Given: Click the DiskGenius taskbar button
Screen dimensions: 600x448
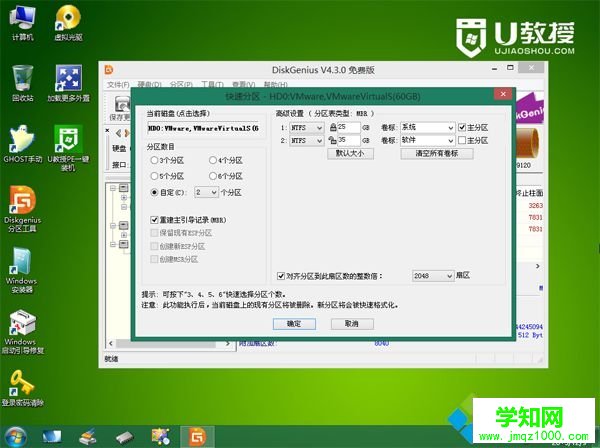Looking at the screenshot, I should coord(197,437).
